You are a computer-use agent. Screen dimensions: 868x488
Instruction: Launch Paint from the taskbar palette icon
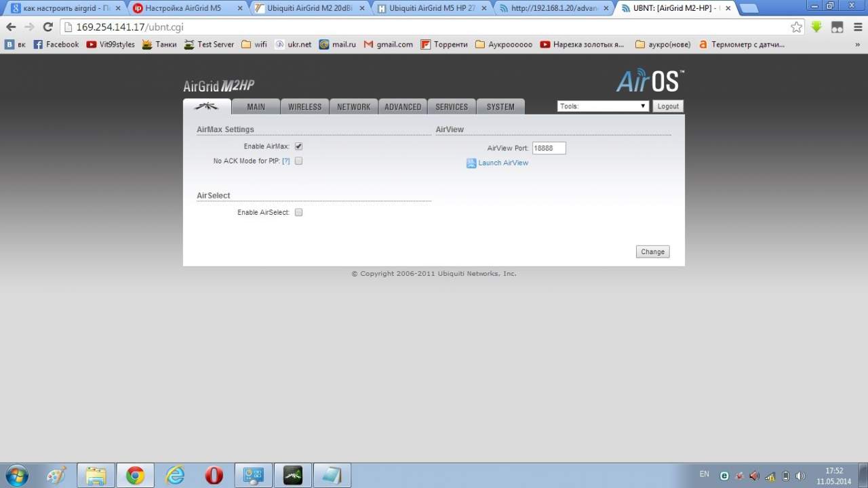(56, 475)
